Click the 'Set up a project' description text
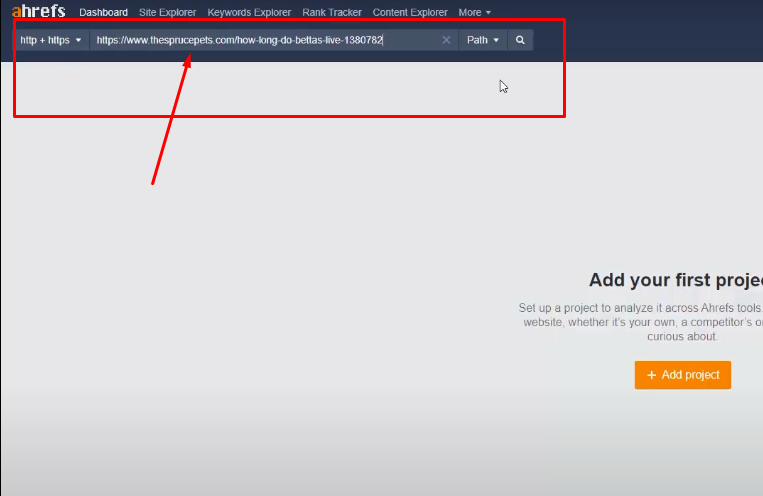The width and height of the screenshot is (763, 496). pos(641,322)
